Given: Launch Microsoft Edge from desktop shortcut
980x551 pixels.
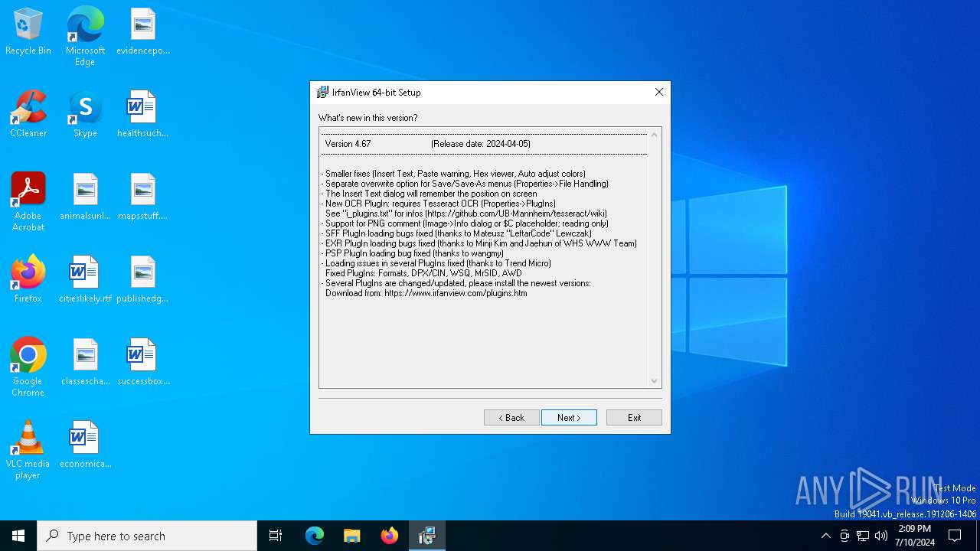Looking at the screenshot, I should point(85,36).
